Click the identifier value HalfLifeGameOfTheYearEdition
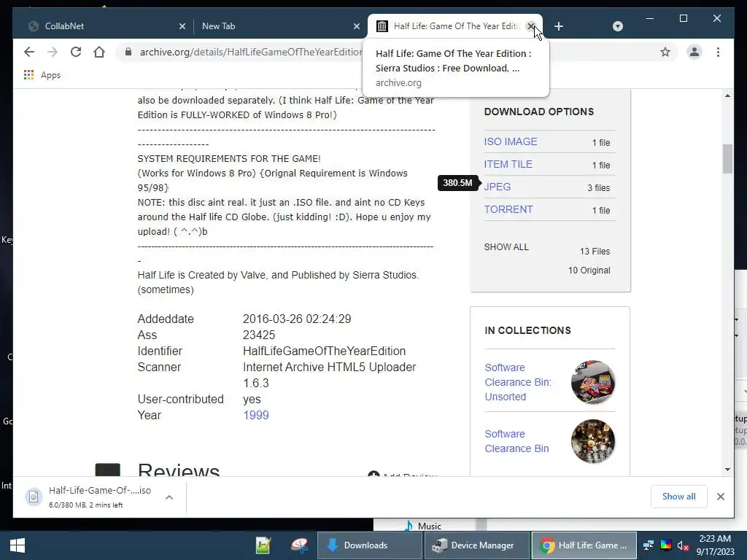 point(325,351)
